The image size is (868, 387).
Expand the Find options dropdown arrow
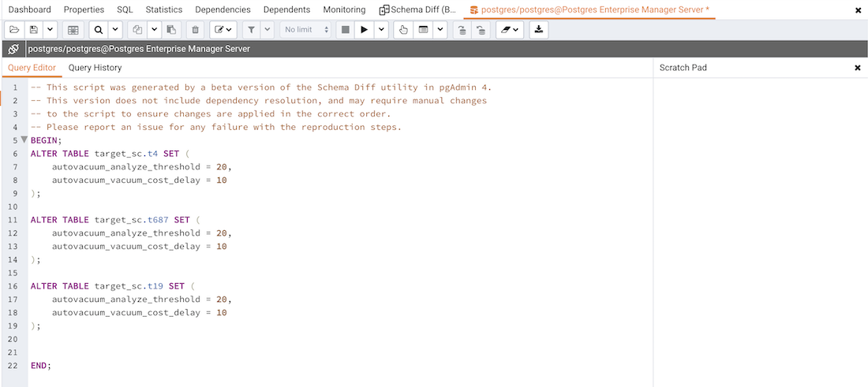(x=115, y=30)
